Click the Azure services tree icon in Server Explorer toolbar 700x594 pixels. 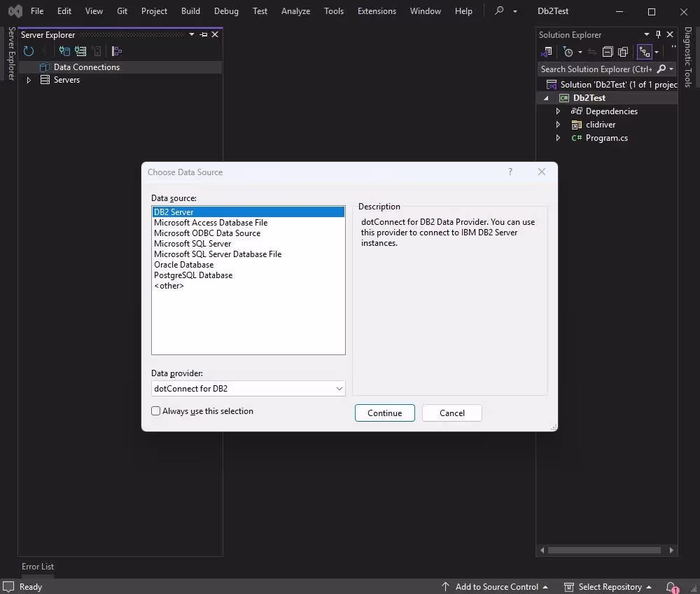click(116, 51)
